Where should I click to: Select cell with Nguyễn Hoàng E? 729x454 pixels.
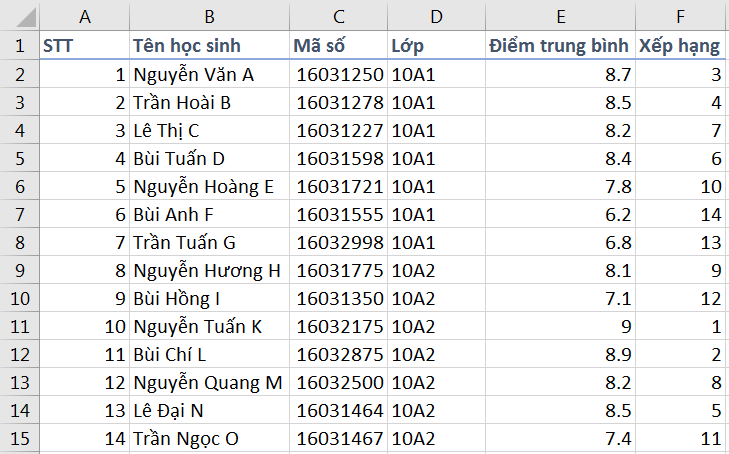coord(209,186)
